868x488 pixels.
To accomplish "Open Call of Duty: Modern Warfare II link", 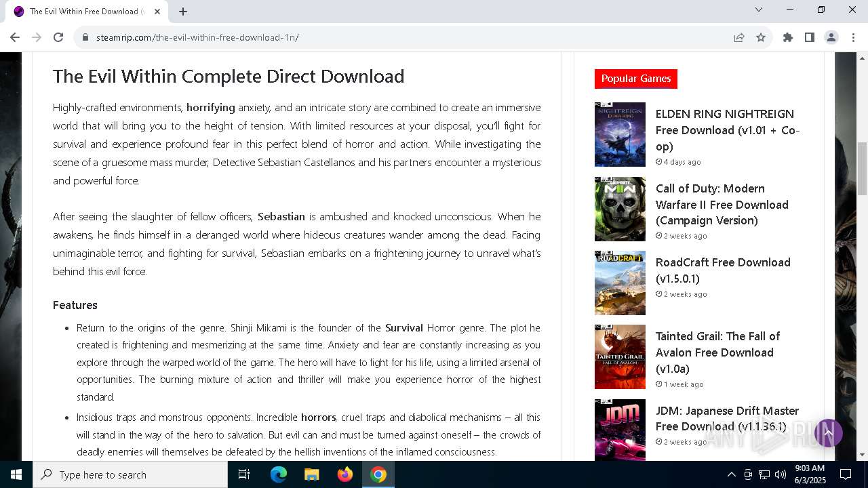I will (722, 204).
